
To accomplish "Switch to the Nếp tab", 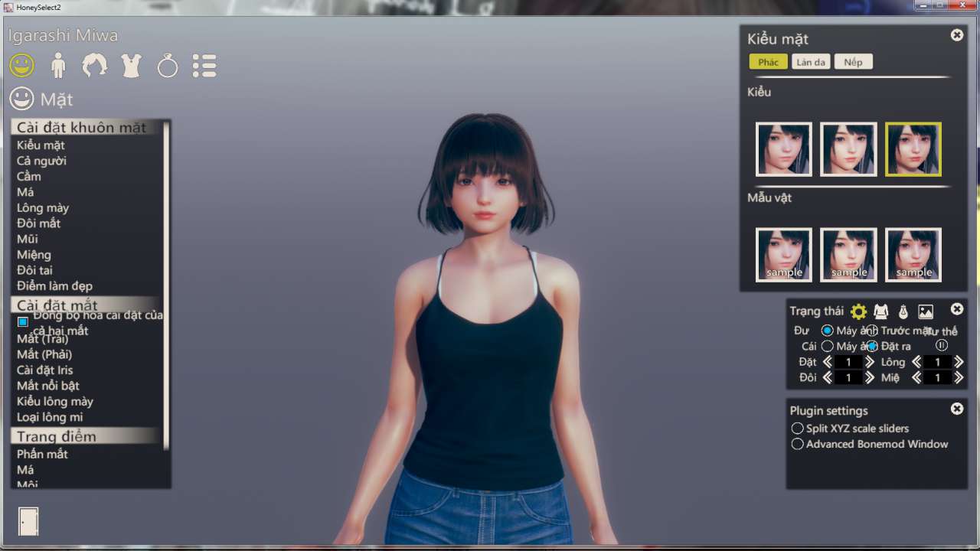I will [853, 62].
